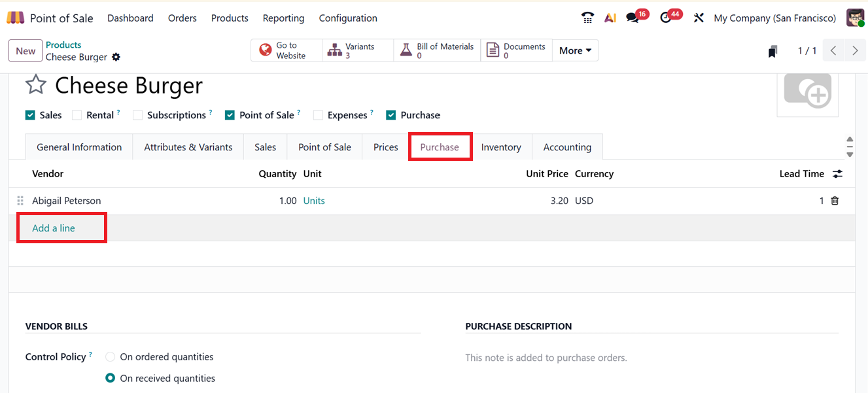Click the next record arrow in the pager

point(855,50)
